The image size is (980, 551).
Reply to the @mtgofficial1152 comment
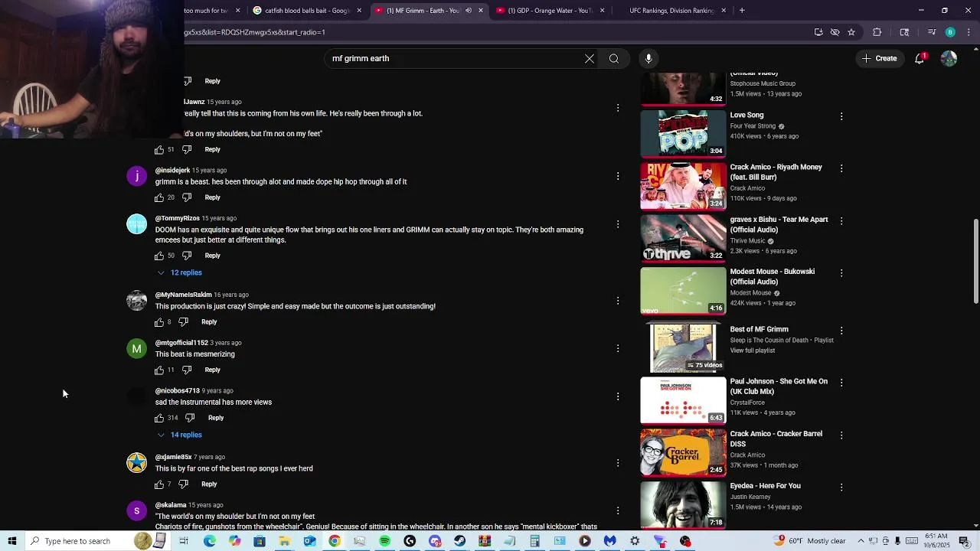[212, 370]
